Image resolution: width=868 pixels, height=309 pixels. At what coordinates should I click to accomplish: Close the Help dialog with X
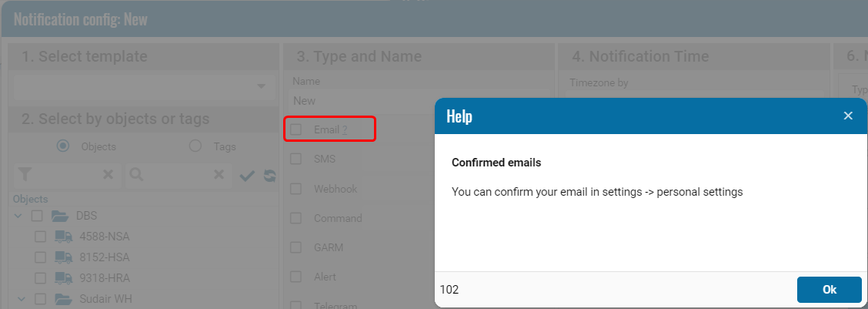pyautogui.click(x=848, y=116)
